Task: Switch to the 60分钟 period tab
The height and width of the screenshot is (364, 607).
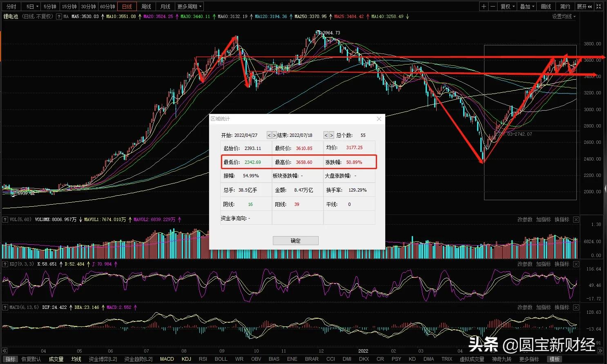Action: [x=108, y=7]
